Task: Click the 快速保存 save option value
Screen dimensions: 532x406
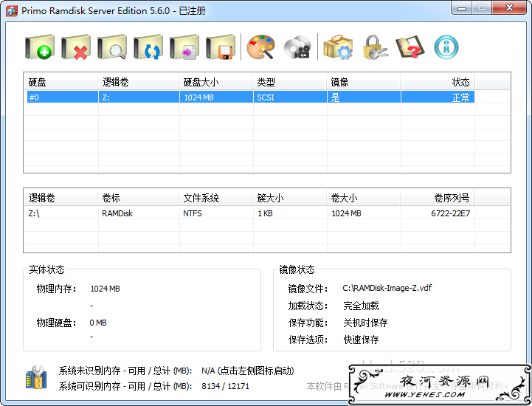Action: [361, 340]
